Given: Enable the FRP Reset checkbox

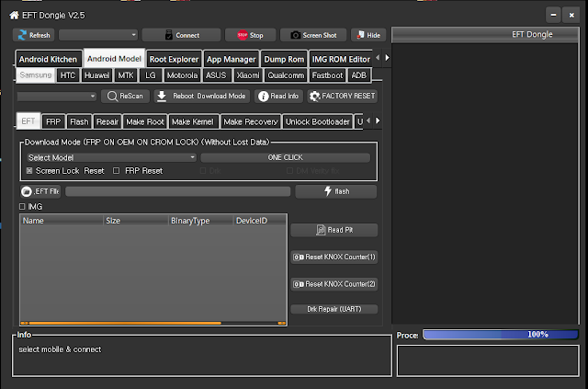Looking at the screenshot, I should [117, 171].
